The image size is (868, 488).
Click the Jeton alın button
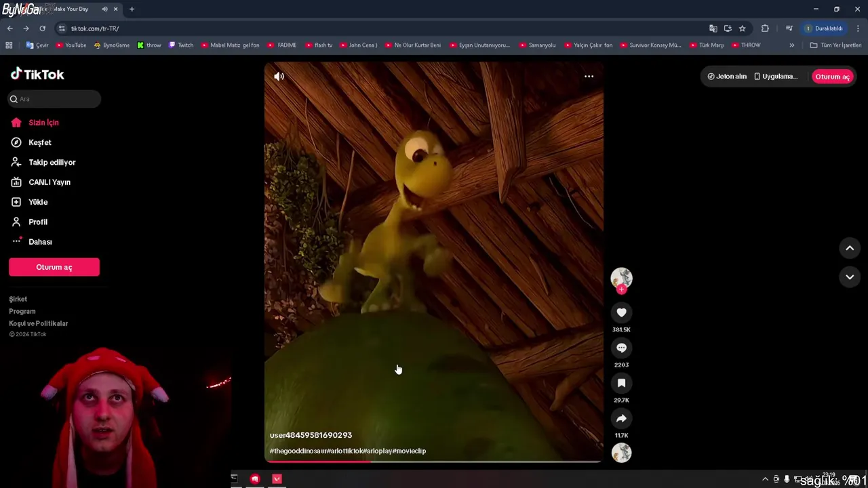pos(727,77)
